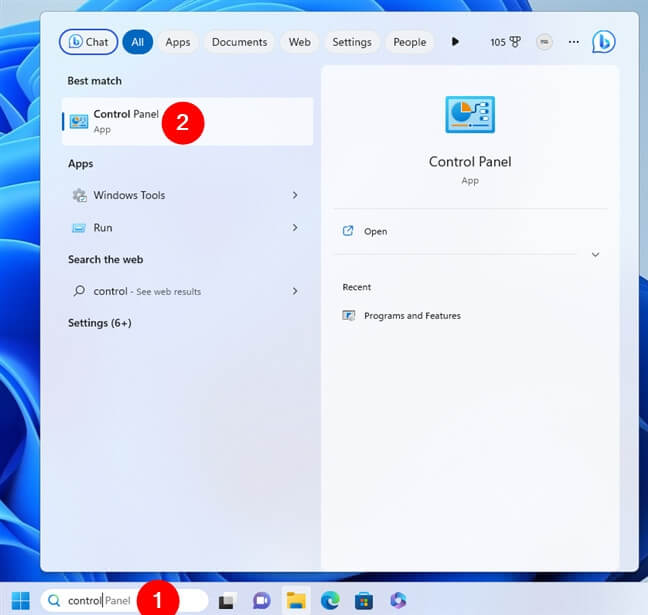Open Control Panel best match result

point(126,121)
